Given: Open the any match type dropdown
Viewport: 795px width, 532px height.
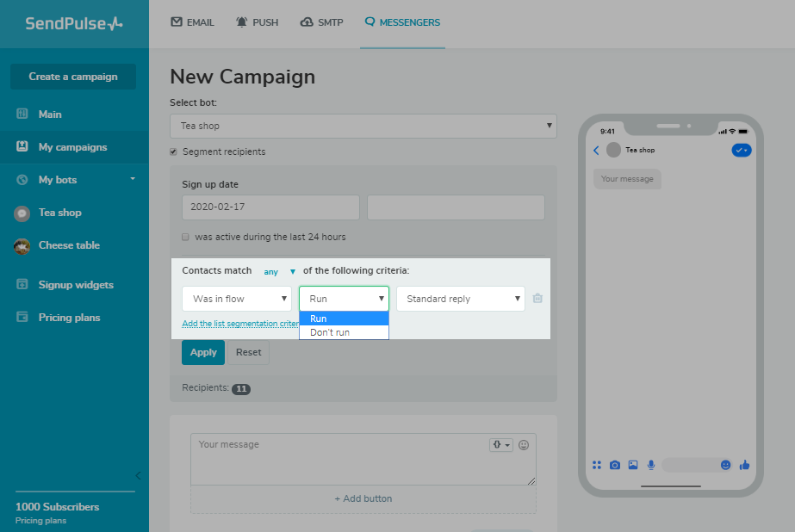Looking at the screenshot, I should (279, 271).
